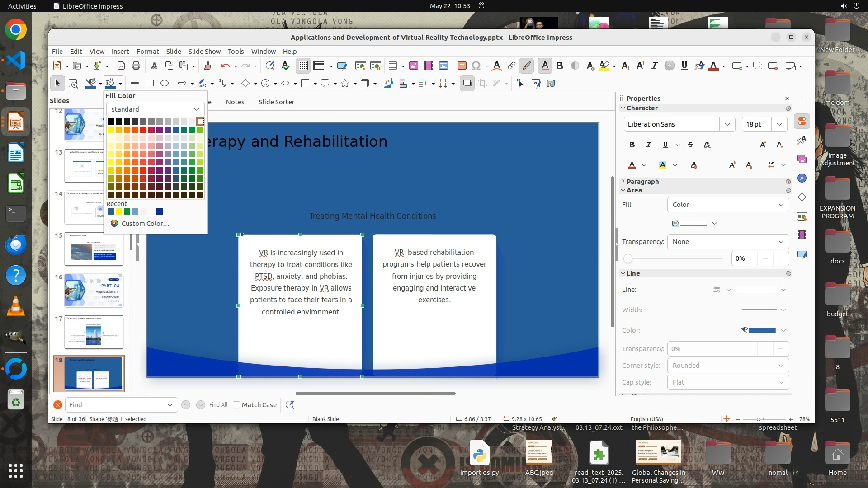Click the Undo toolbar icon

pyautogui.click(x=225, y=66)
